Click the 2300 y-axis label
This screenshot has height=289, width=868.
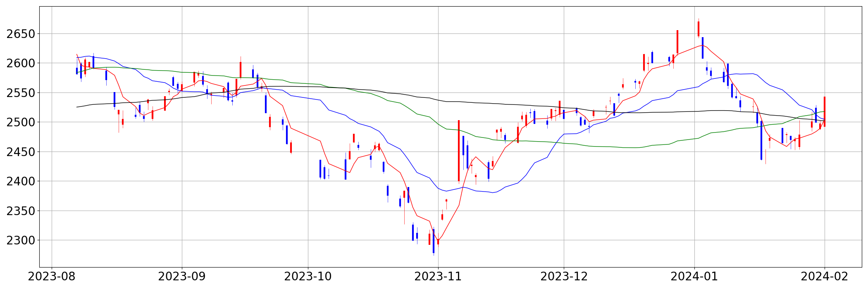point(20,240)
